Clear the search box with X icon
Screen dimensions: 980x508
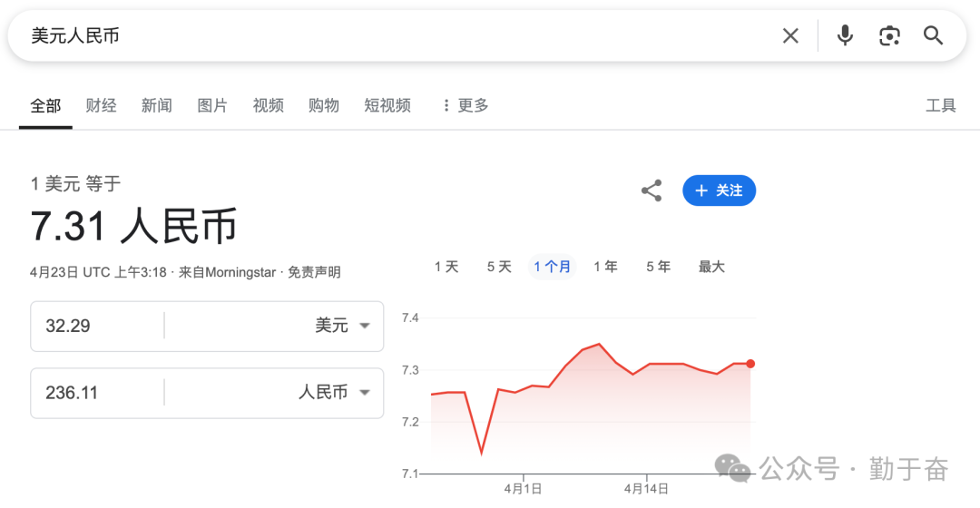[x=790, y=35]
